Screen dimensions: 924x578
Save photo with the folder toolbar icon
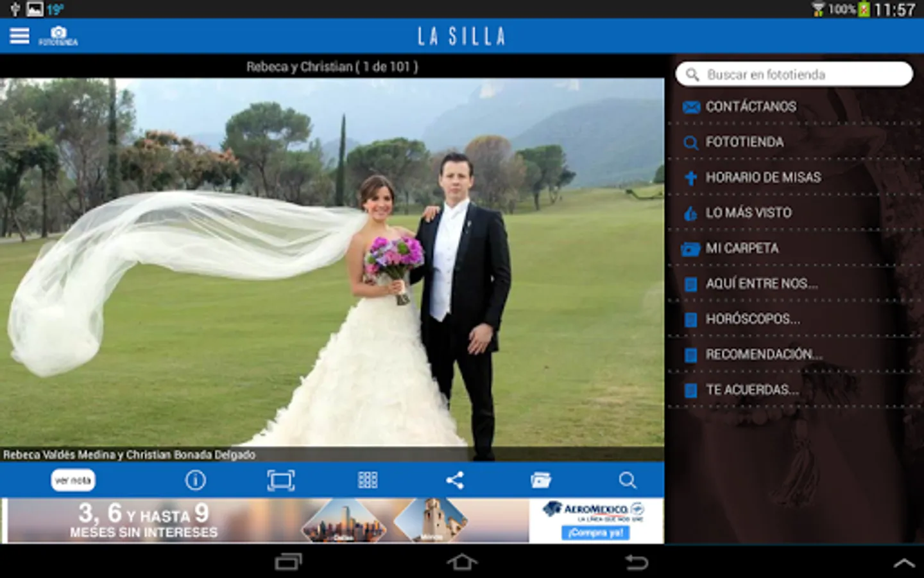coord(542,480)
